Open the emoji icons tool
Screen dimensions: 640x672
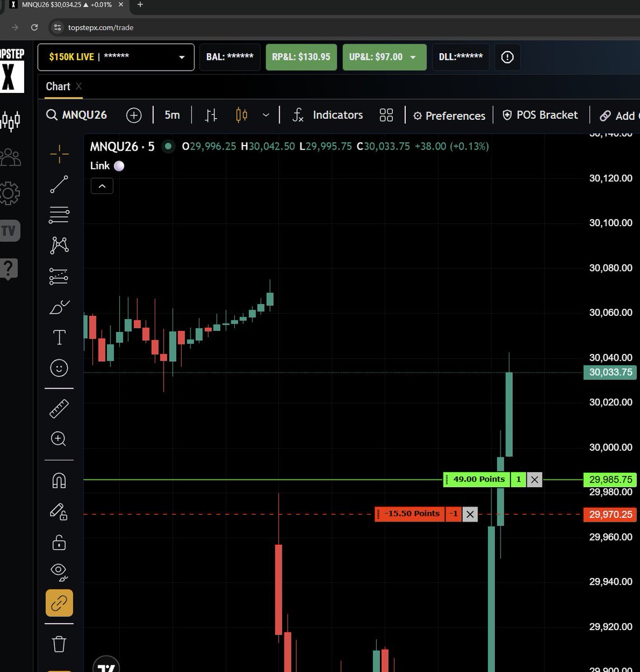[59, 368]
